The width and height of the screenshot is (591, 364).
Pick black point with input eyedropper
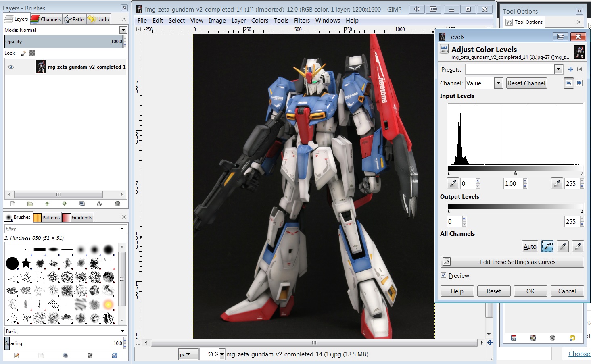coord(453,183)
